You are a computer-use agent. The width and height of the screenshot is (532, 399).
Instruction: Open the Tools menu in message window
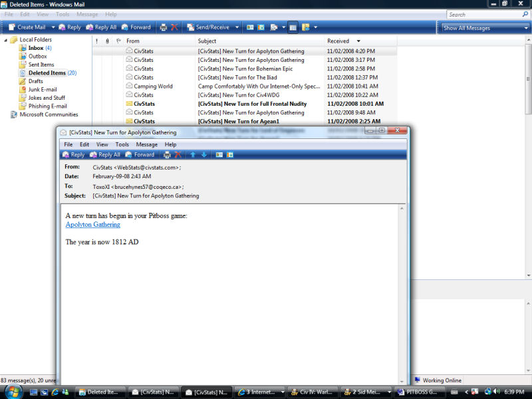122,144
